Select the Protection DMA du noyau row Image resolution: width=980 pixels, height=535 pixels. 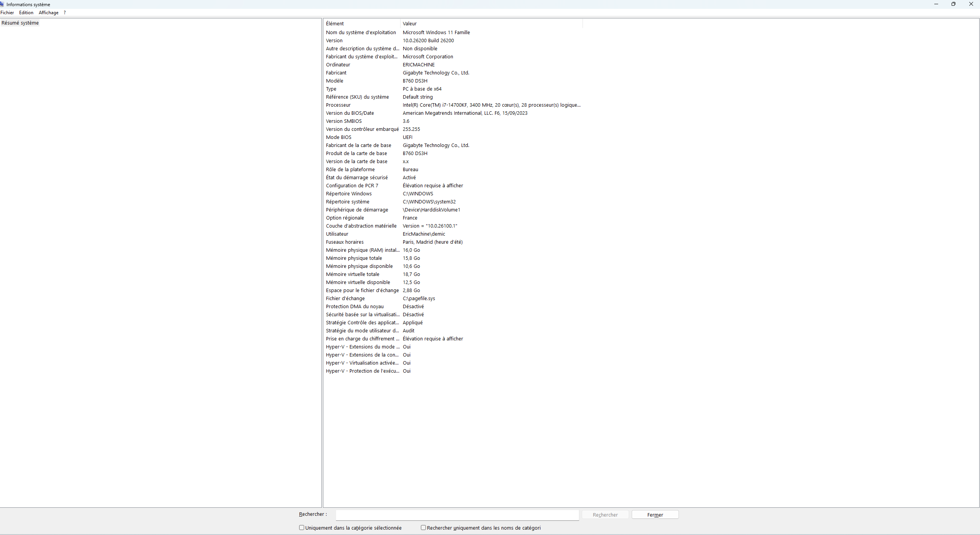point(453,307)
